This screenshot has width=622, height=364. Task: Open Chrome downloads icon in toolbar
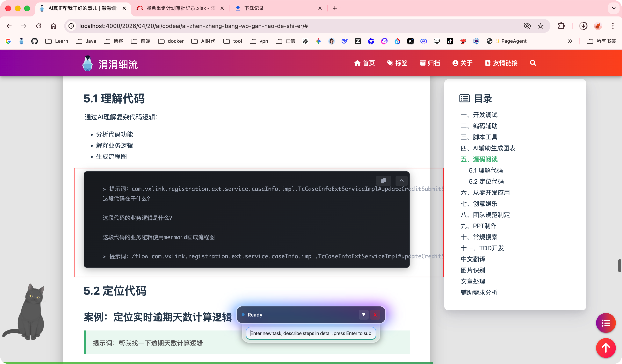pyautogui.click(x=583, y=26)
